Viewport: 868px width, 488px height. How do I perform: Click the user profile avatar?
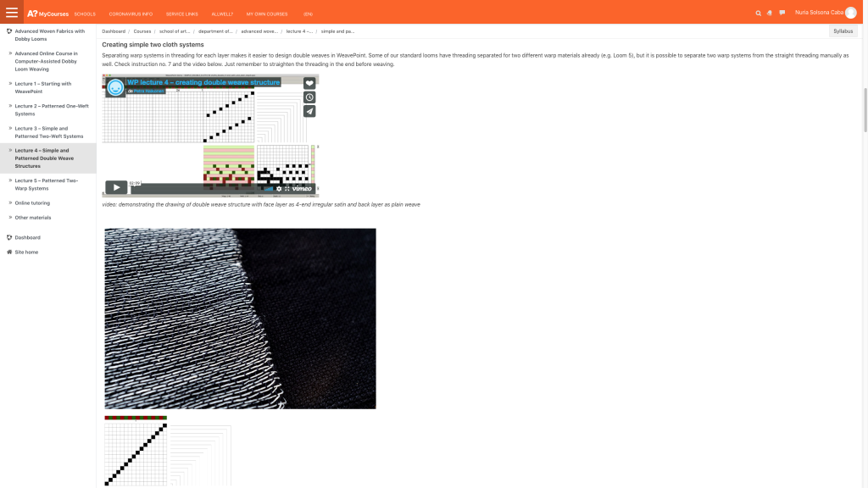click(850, 13)
